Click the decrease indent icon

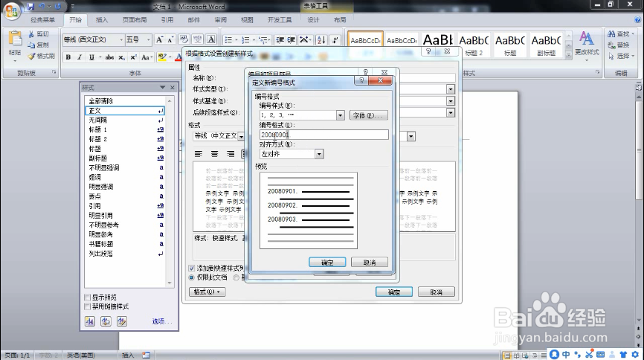280,40
